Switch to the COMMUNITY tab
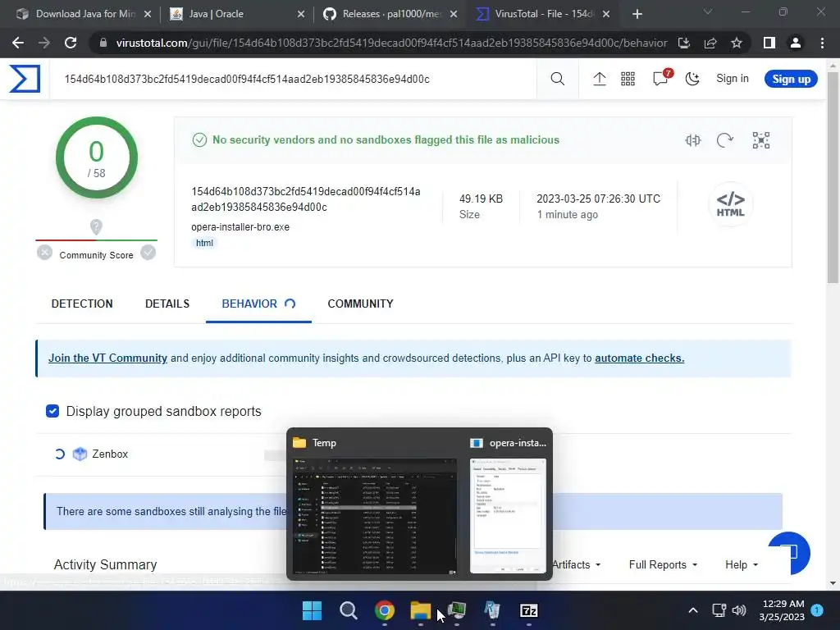840x630 pixels. [361, 304]
